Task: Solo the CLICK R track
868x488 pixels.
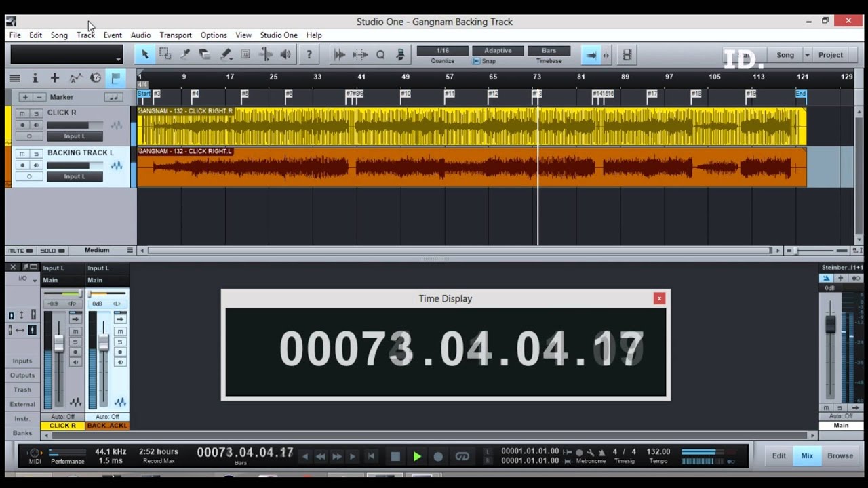Action: (x=37, y=113)
